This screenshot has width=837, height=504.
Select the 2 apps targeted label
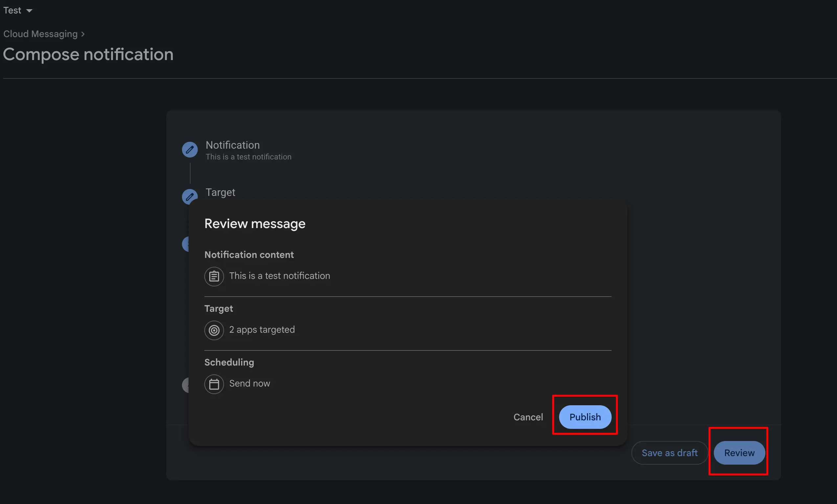coord(262,329)
